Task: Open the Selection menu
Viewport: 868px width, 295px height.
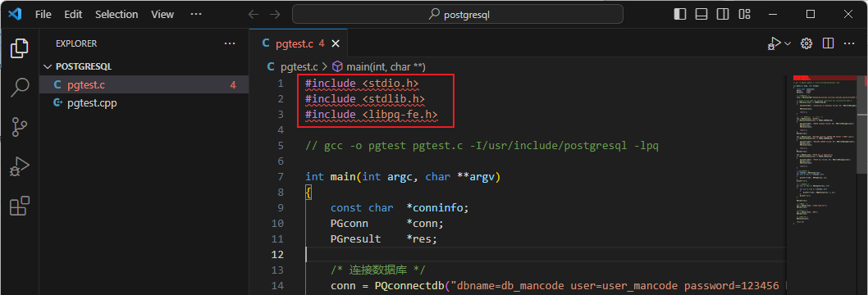Action: click(x=116, y=15)
